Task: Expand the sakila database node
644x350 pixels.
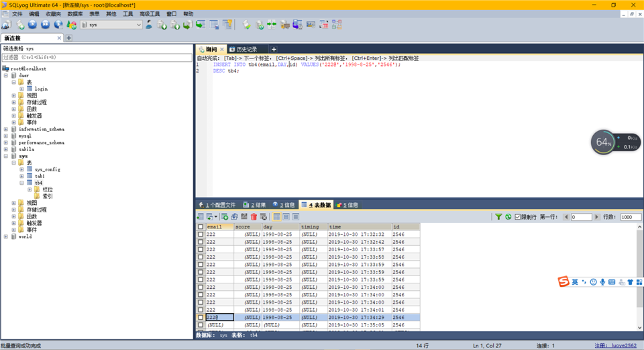Action: coord(6,149)
